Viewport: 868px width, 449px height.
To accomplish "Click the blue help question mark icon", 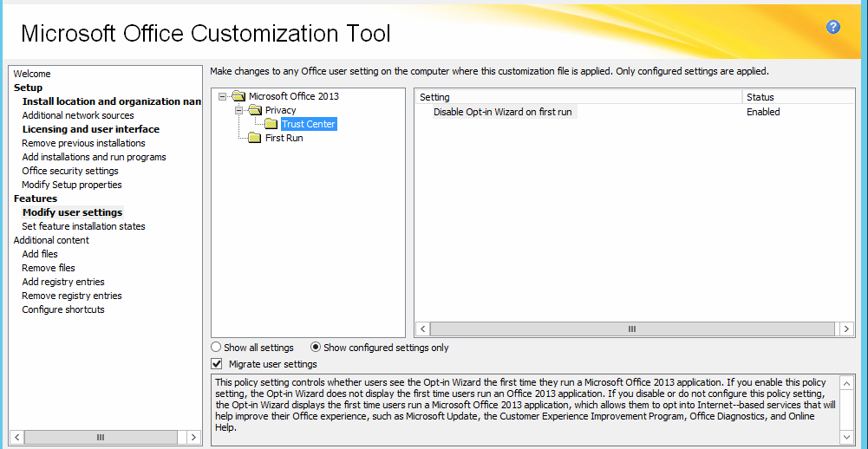I will click(833, 27).
